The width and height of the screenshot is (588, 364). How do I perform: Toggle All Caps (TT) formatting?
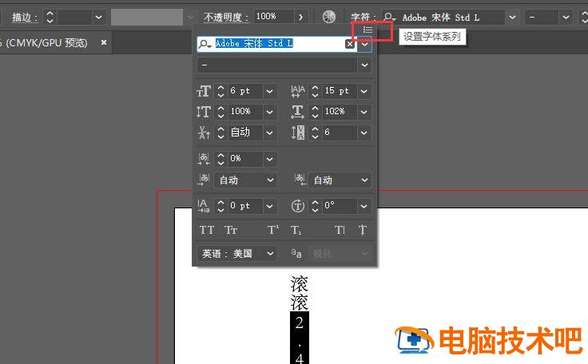(207, 230)
